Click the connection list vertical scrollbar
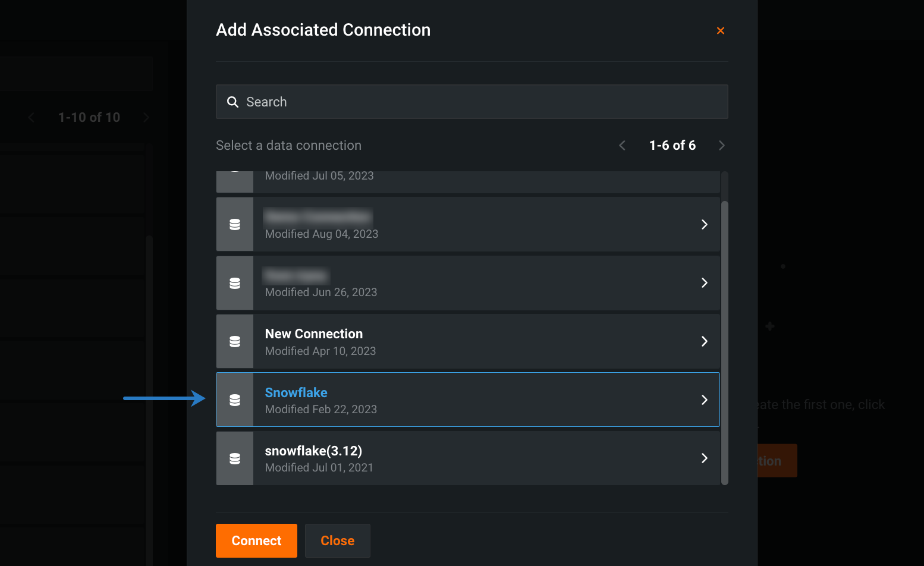Image resolution: width=924 pixels, height=566 pixels. click(724, 342)
